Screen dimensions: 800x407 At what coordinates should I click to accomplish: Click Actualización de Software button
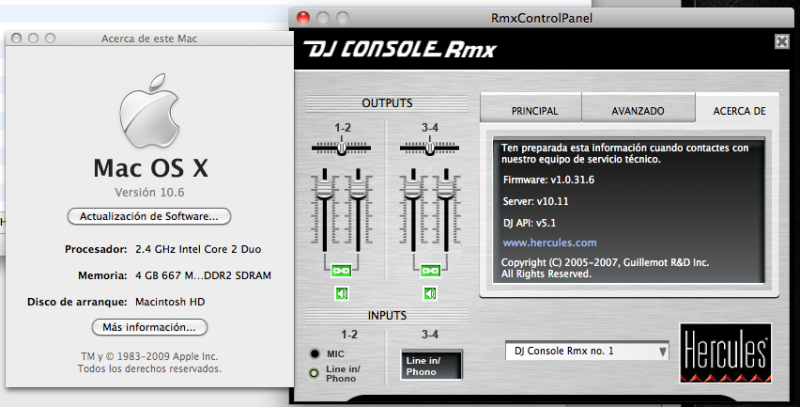click(x=149, y=216)
